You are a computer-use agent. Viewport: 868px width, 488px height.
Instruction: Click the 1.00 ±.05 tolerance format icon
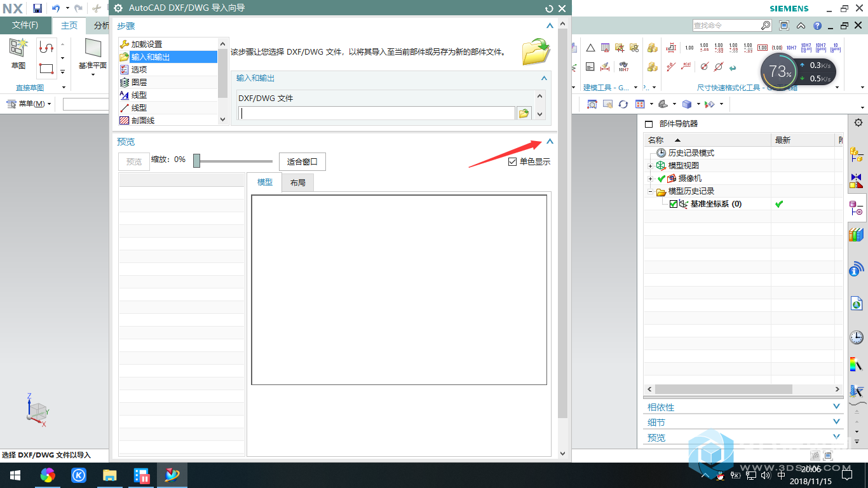tap(704, 48)
